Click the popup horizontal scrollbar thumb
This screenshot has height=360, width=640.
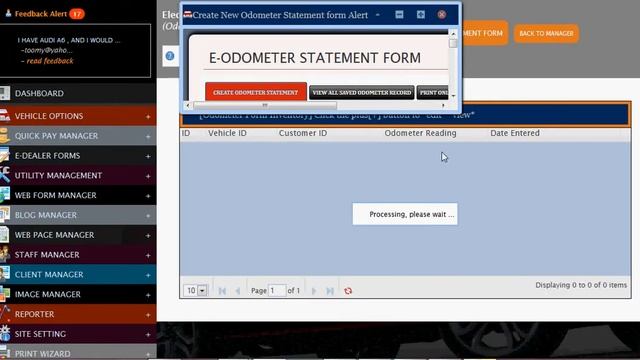tap(265, 105)
